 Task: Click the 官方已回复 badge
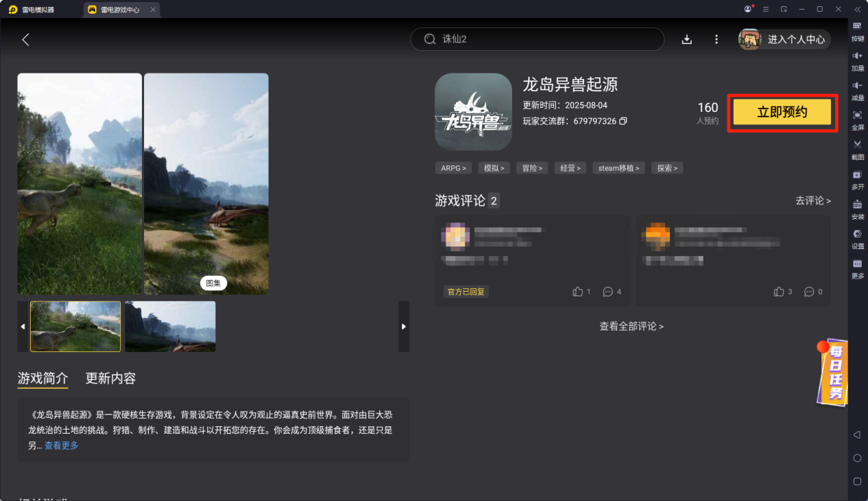(x=466, y=292)
